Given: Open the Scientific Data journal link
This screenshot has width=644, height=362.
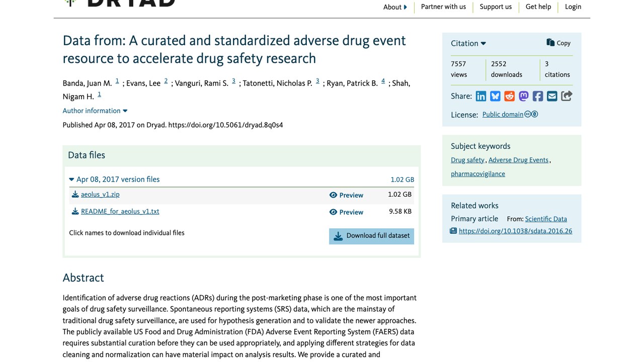Looking at the screenshot, I should 546,219.
